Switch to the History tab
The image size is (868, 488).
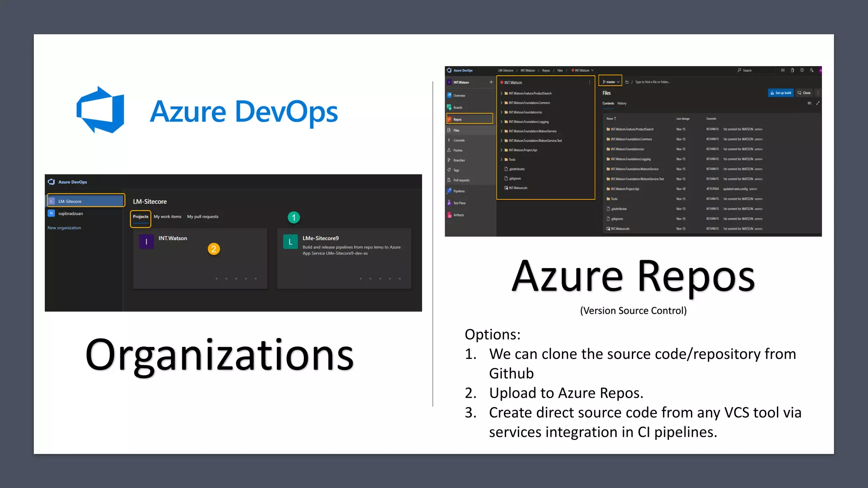[x=622, y=103]
